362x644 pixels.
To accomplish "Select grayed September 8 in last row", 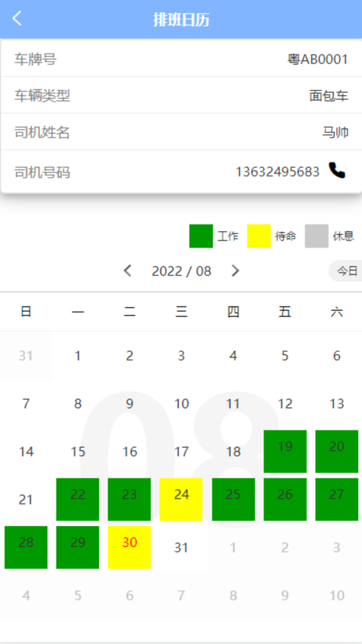I will (x=233, y=596).
